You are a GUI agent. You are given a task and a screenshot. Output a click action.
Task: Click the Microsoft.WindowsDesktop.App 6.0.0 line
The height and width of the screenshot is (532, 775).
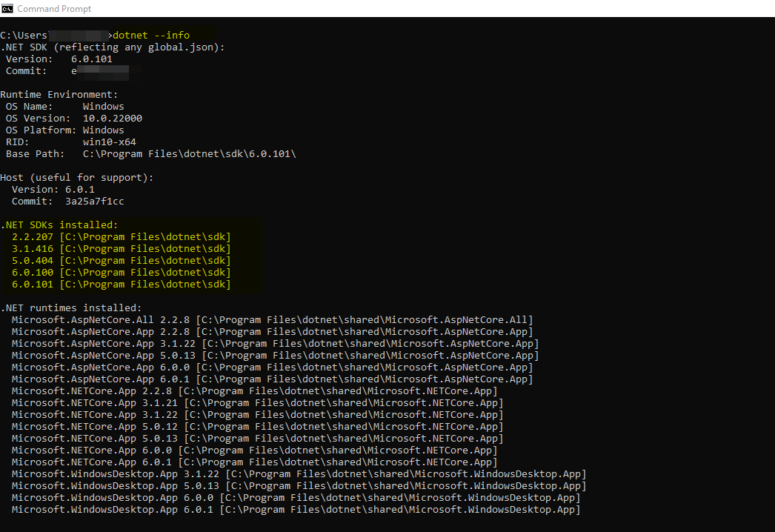pyautogui.click(x=296, y=498)
